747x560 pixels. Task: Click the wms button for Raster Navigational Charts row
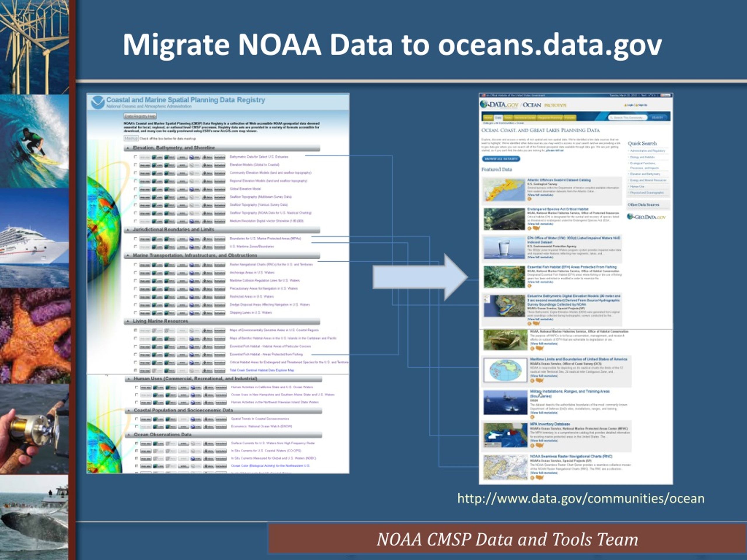coord(182,265)
